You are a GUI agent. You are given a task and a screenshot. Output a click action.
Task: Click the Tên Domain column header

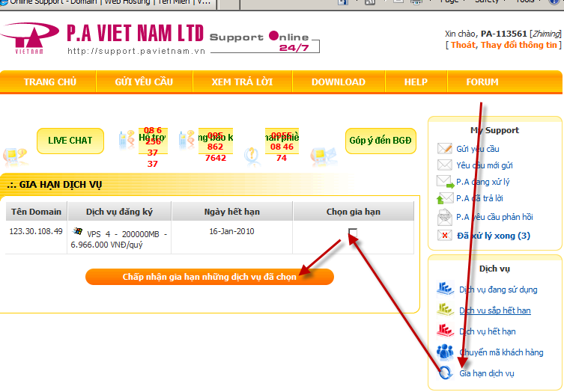click(36, 212)
